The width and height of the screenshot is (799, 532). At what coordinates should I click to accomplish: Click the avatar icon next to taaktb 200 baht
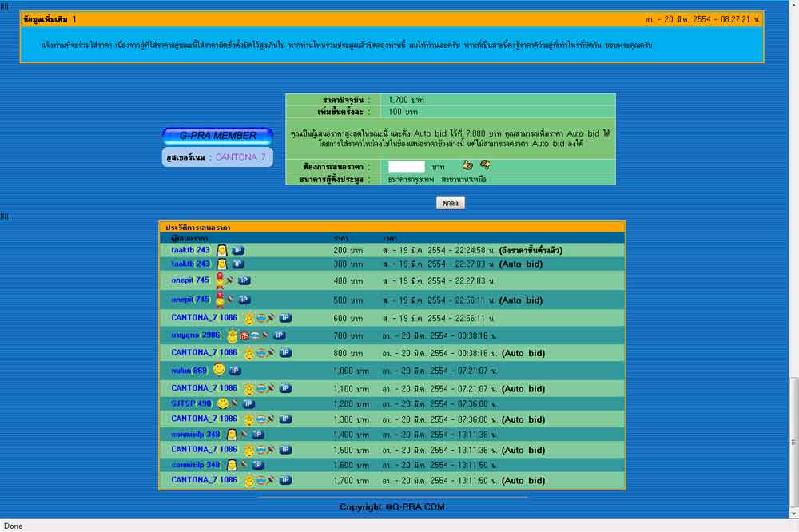(222, 251)
